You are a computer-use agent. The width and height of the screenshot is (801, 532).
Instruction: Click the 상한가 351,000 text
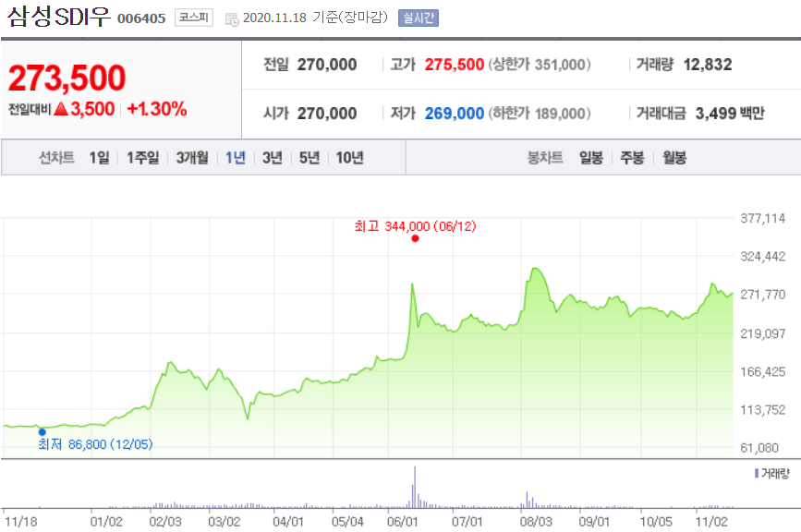(540, 65)
